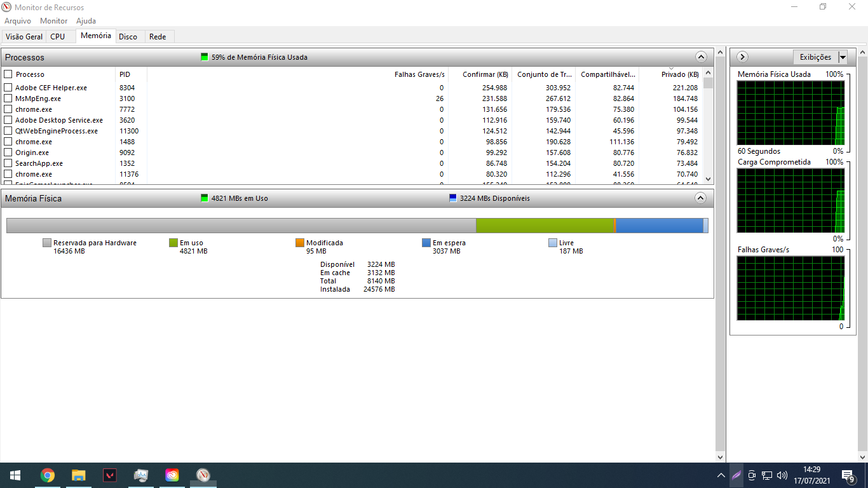Select the Origin.exe process name
The image size is (868, 488).
(x=32, y=152)
